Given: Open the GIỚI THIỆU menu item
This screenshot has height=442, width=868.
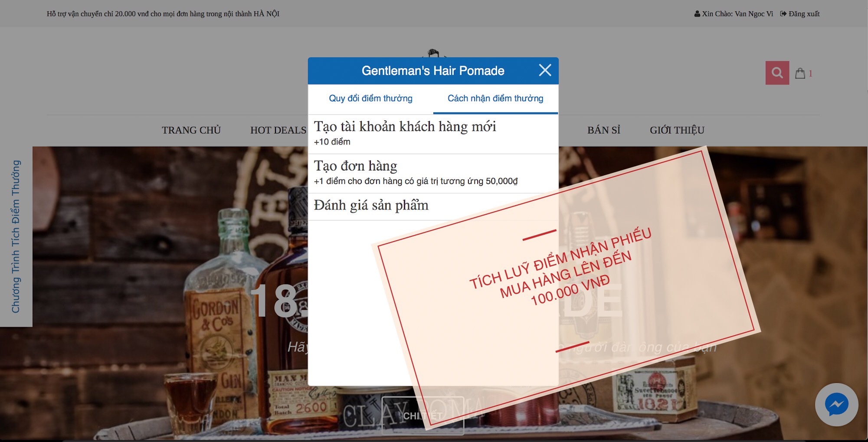Looking at the screenshot, I should pyautogui.click(x=677, y=130).
